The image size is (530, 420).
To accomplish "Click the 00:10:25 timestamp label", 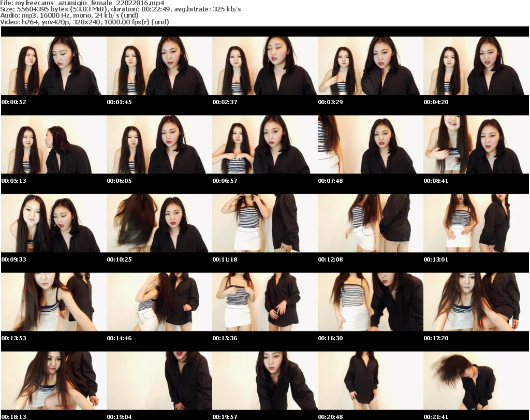I will pos(120,259).
